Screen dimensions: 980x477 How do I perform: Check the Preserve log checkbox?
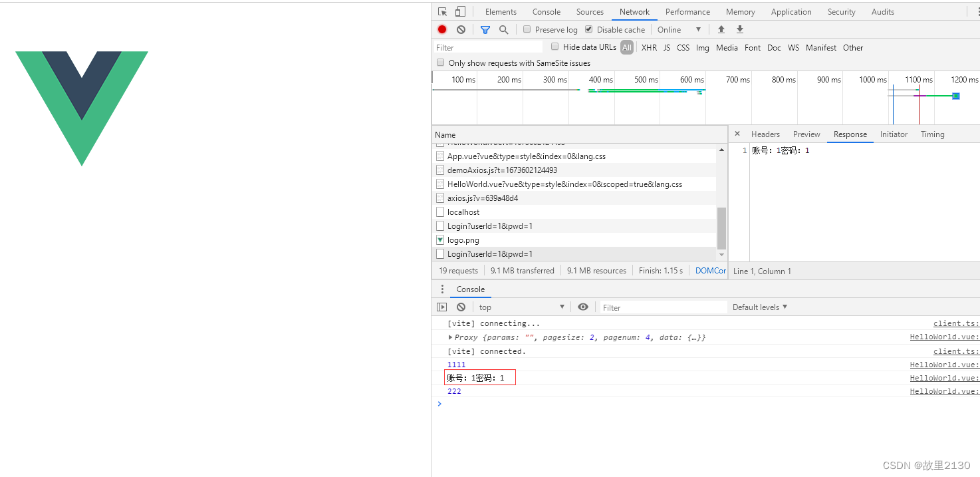tap(527, 29)
